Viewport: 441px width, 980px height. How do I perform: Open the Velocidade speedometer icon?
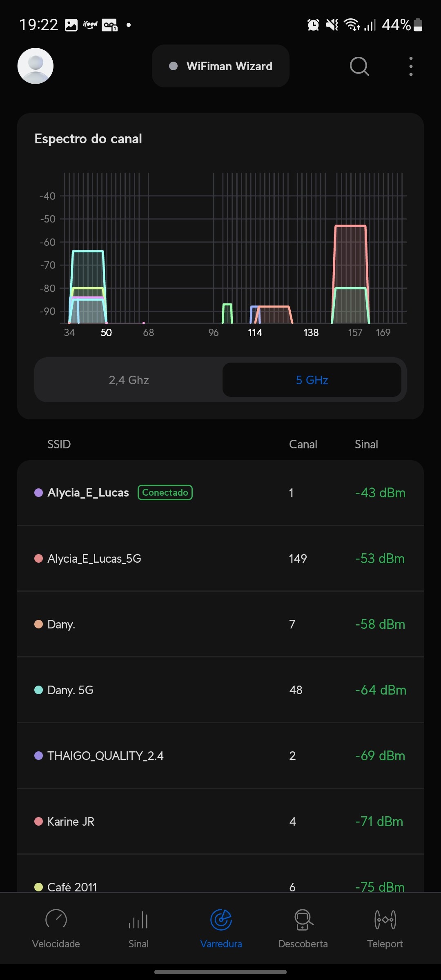tap(56, 920)
